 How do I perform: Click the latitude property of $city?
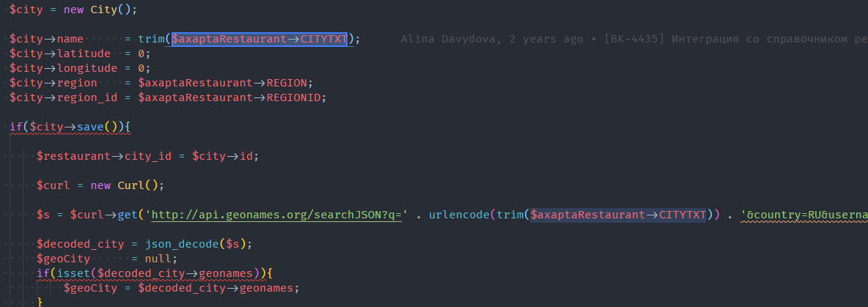pyautogui.click(x=84, y=53)
